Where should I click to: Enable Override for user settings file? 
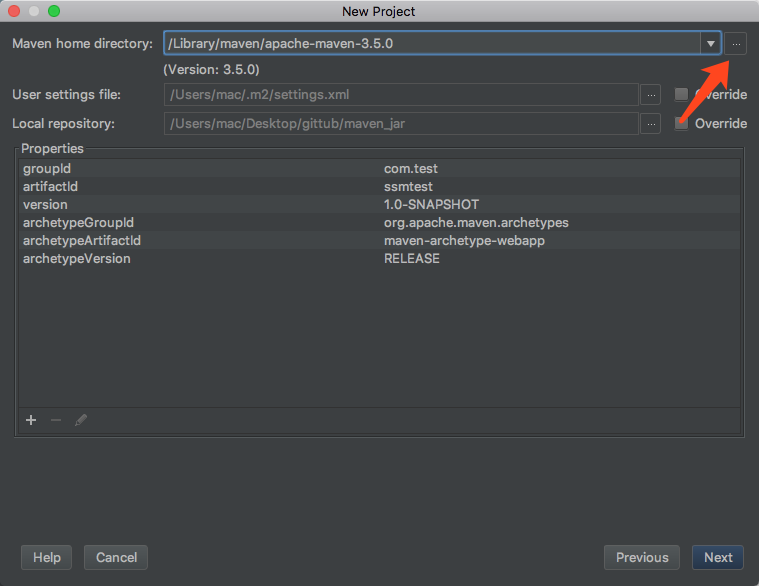[x=682, y=95]
